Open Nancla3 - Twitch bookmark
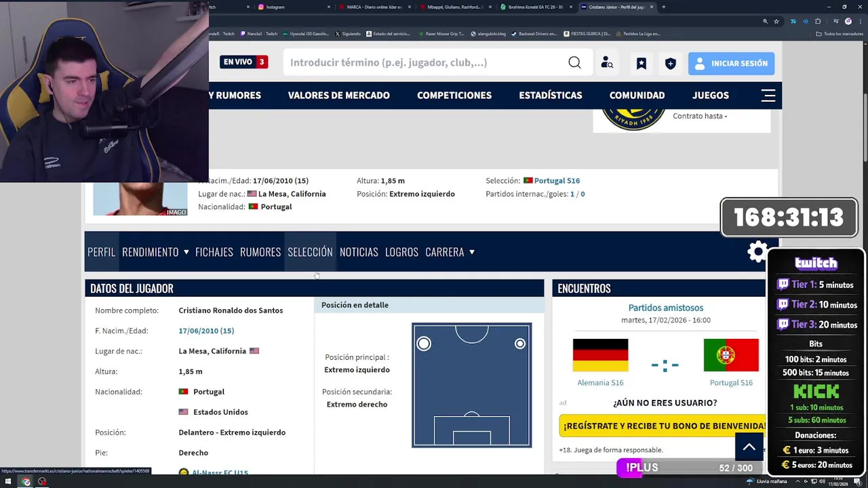Image resolution: width=868 pixels, height=488 pixels. click(259, 33)
